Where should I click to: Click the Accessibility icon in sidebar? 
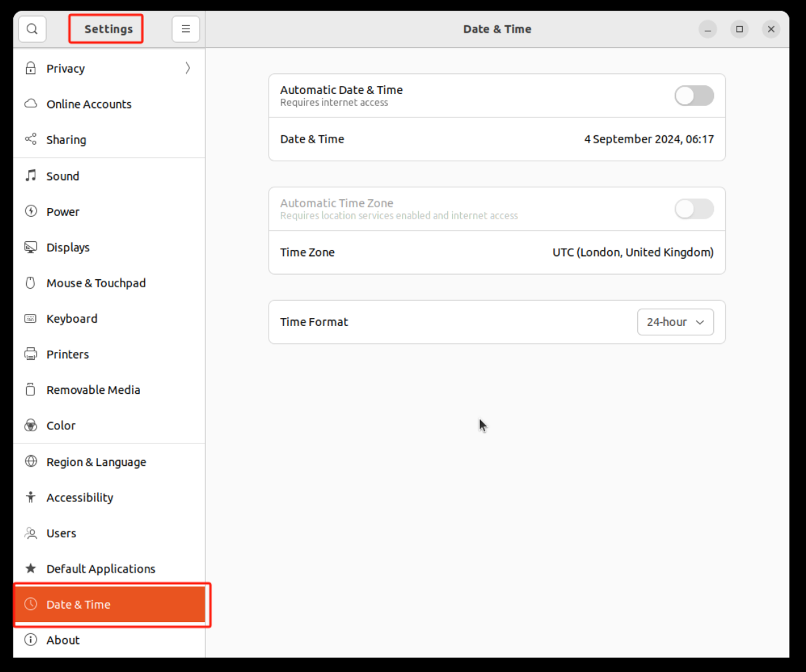[x=31, y=497]
